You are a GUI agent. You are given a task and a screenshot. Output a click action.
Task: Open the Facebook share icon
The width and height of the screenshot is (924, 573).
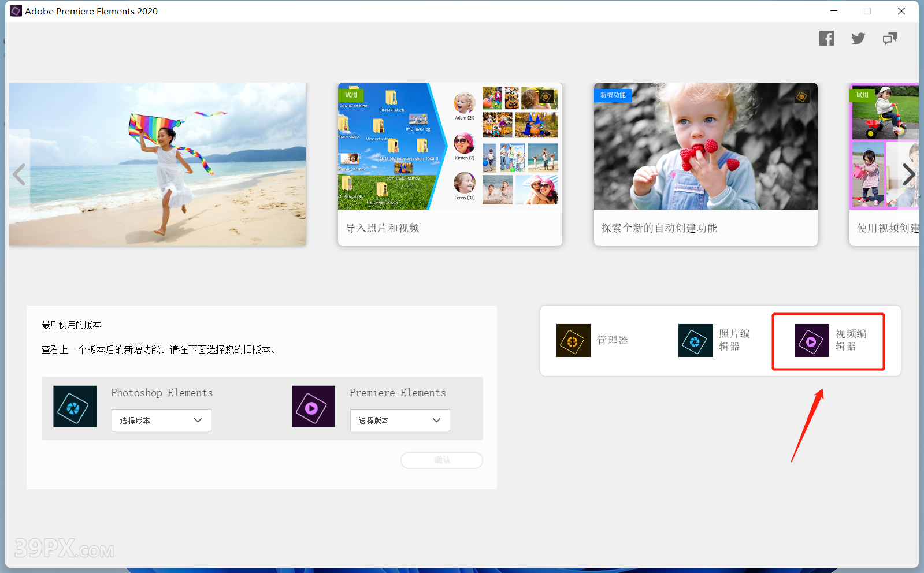826,39
